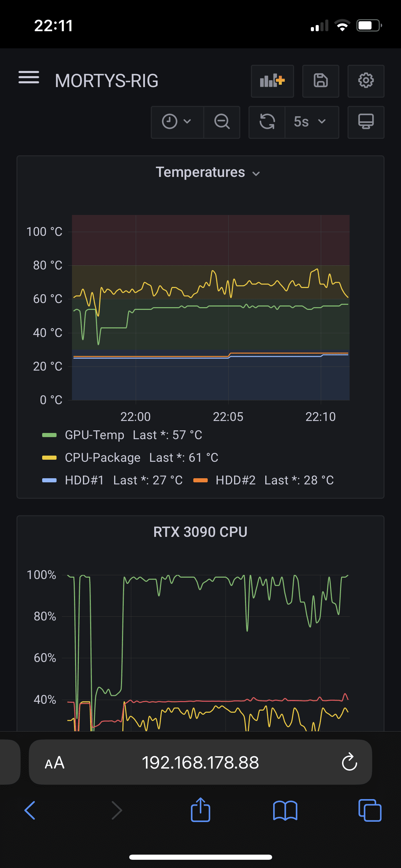Viewport: 401px width, 868px height.
Task: Save the dashboard with the floppy icon
Action: tap(321, 81)
